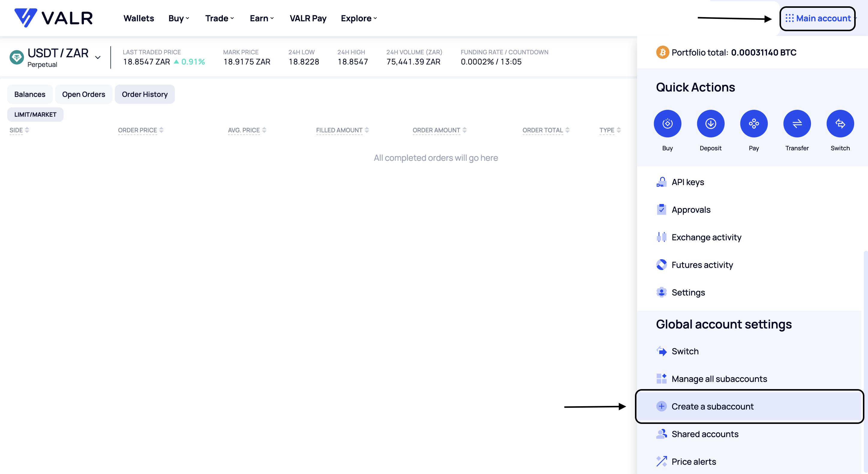
Task: Switch to the Balances tab
Action: pos(30,94)
